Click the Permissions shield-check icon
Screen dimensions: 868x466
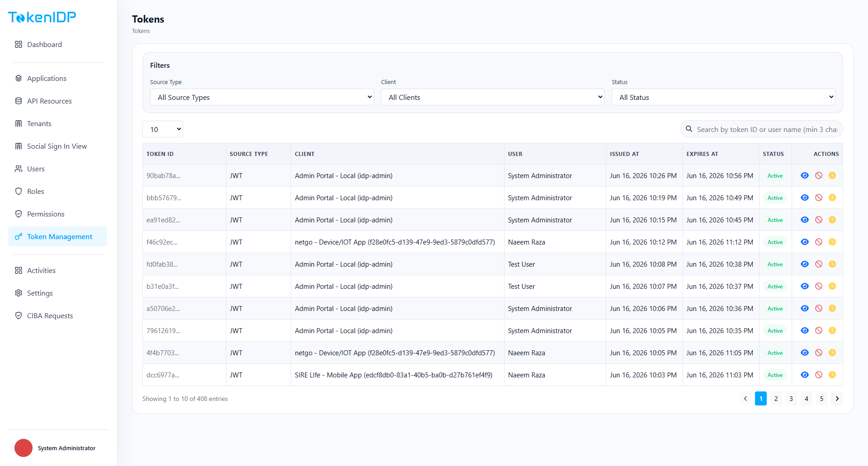19,214
